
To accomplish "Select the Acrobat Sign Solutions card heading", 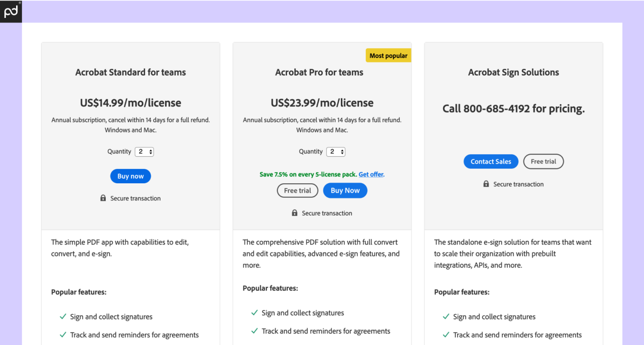I will (513, 72).
